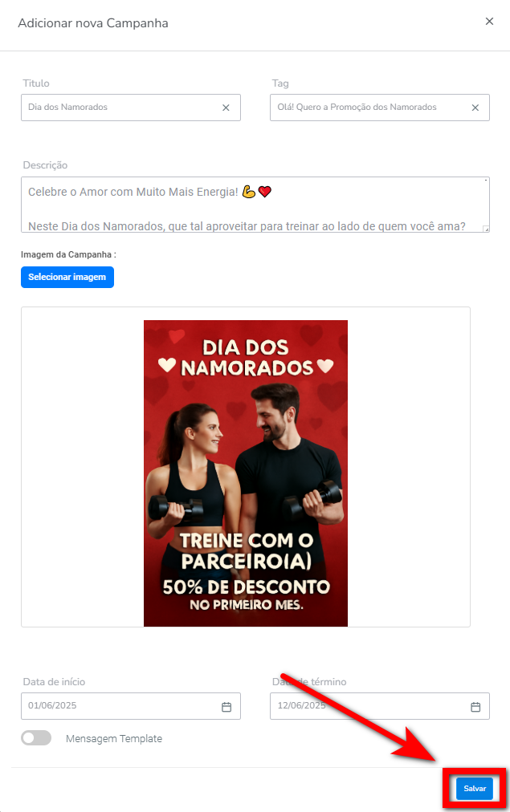Clear the Tag field with its X icon

click(475, 108)
